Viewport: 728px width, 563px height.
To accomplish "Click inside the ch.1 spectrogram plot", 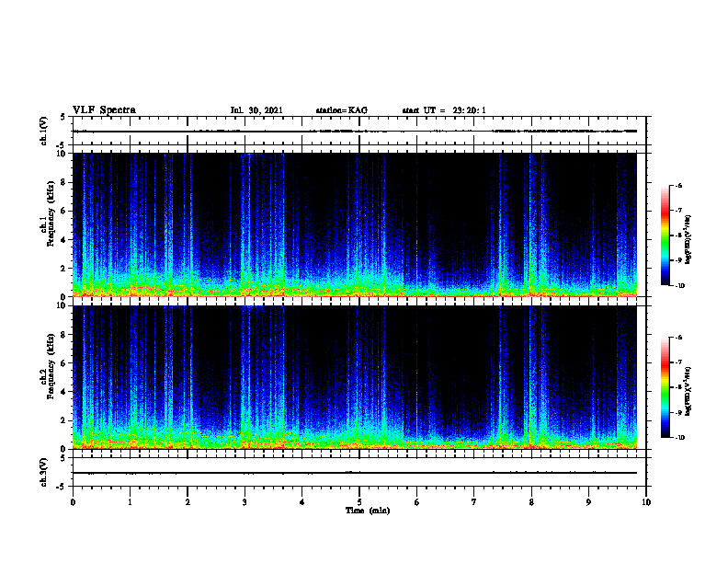I will coord(355,224).
